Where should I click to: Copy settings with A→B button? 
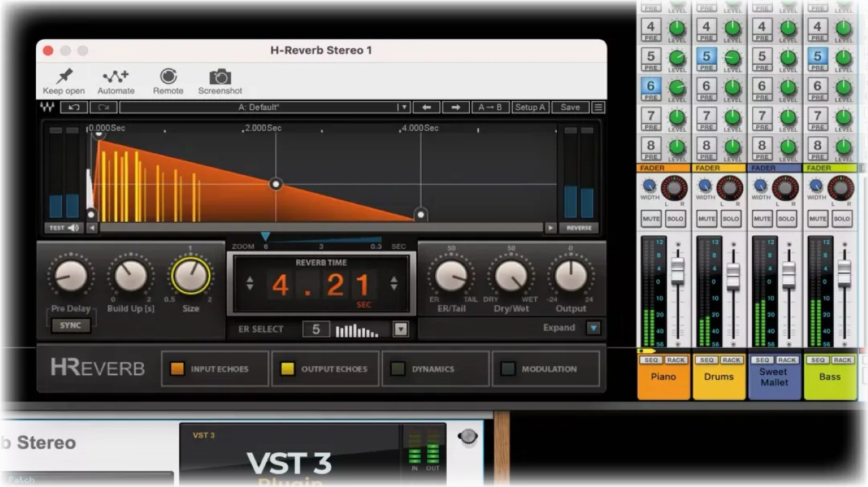[490, 107]
